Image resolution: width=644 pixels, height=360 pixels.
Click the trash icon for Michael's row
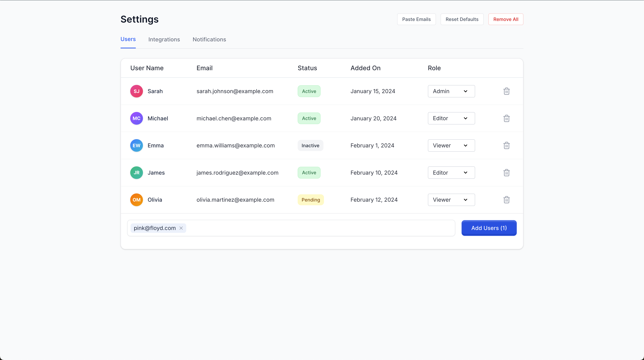506,118
